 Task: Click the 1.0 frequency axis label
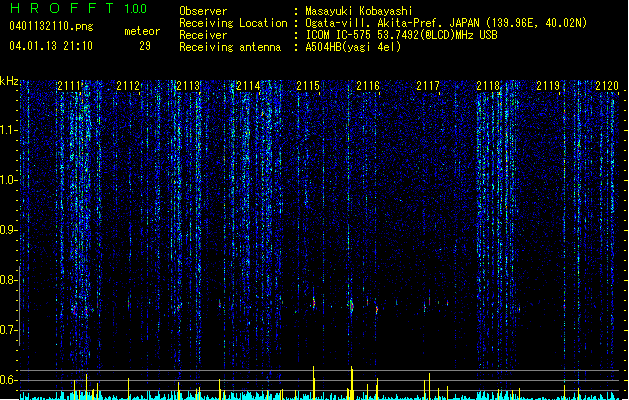coord(9,180)
